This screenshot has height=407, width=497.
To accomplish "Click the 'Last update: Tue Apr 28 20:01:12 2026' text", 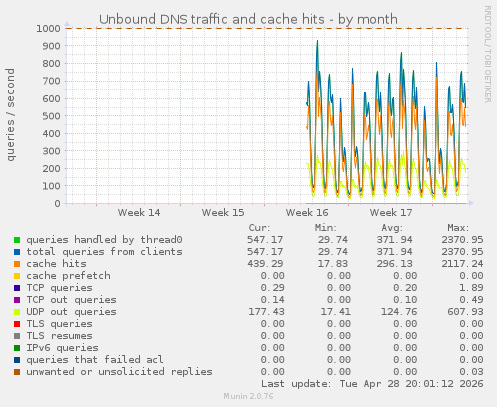I will 372,384.
